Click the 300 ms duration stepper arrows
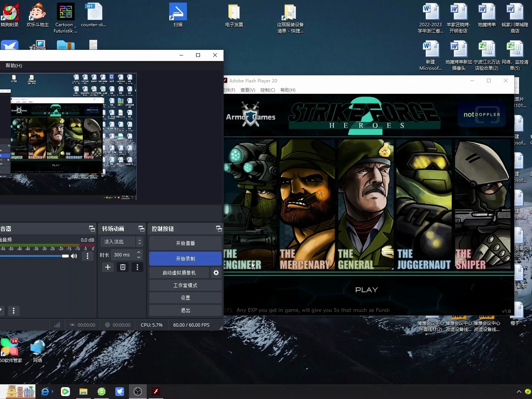 coord(139,255)
